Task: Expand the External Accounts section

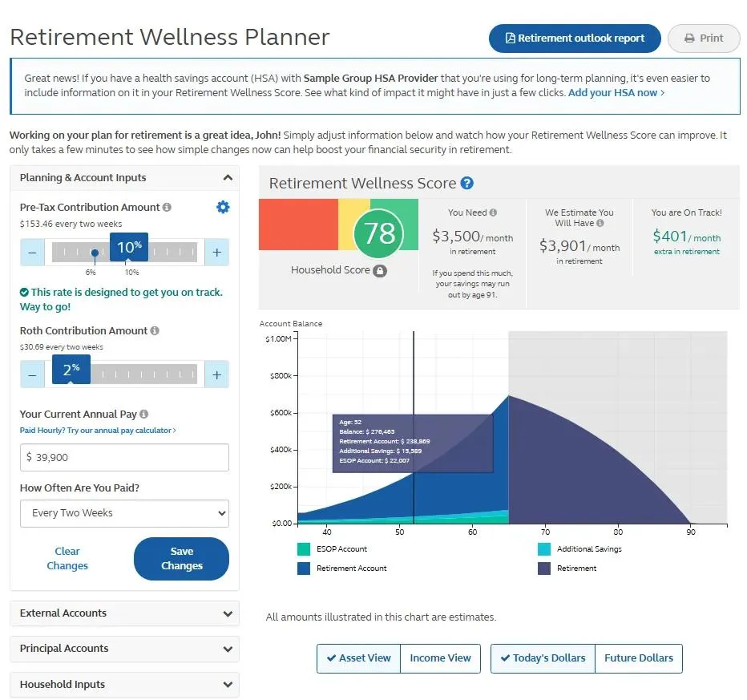Action: tap(124, 613)
